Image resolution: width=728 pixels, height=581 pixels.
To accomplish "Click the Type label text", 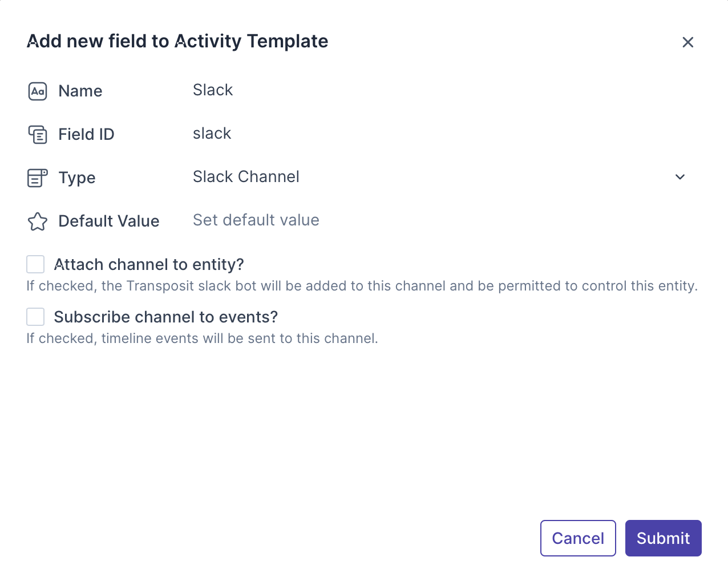I will [77, 178].
